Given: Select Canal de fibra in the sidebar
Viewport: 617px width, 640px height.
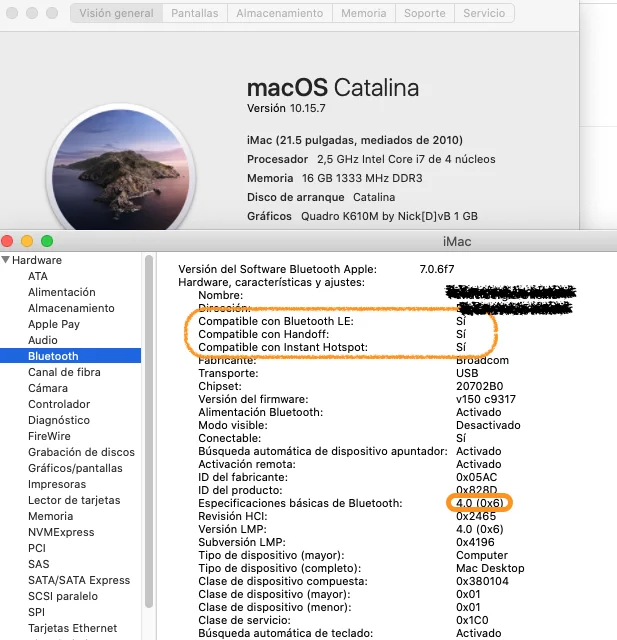Looking at the screenshot, I should [x=64, y=372].
